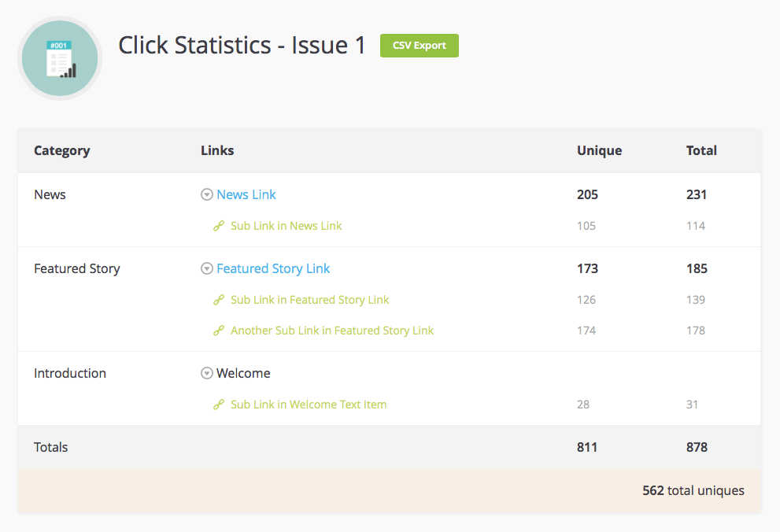Open the News Link hyperlink

(x=246, y=194)
